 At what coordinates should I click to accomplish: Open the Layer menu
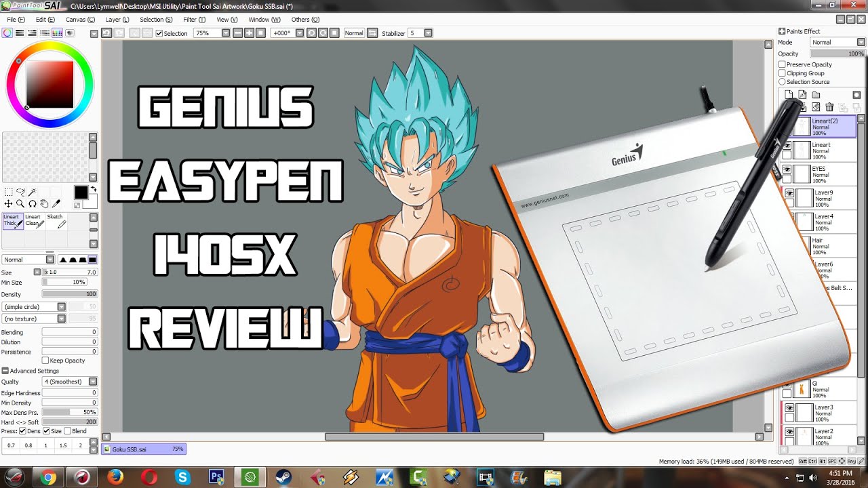point(117,20)
